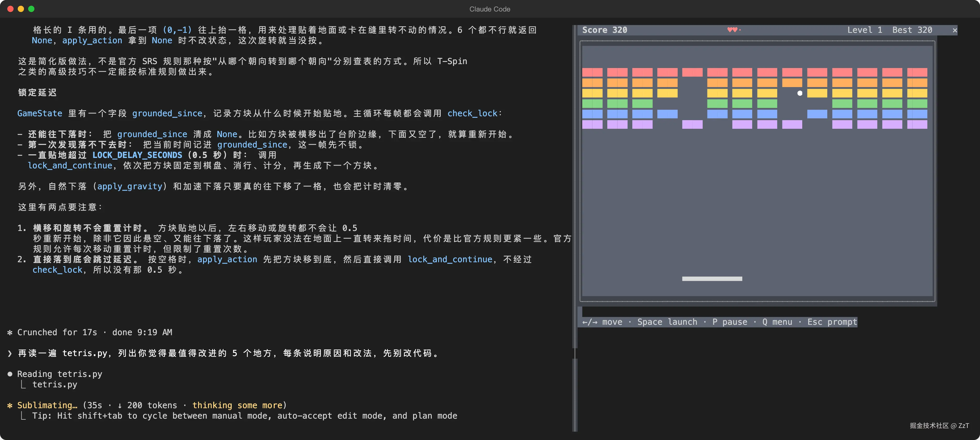The height and width of the screenshot is (440, 980).
Task: Click the shift+tab tip line
Action: coord(245,416)
